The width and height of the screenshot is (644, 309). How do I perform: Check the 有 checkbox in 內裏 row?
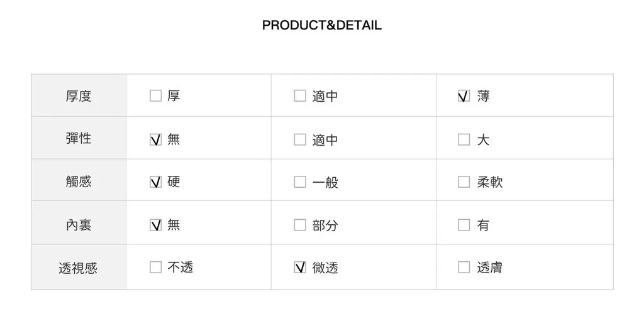point(464,225)
